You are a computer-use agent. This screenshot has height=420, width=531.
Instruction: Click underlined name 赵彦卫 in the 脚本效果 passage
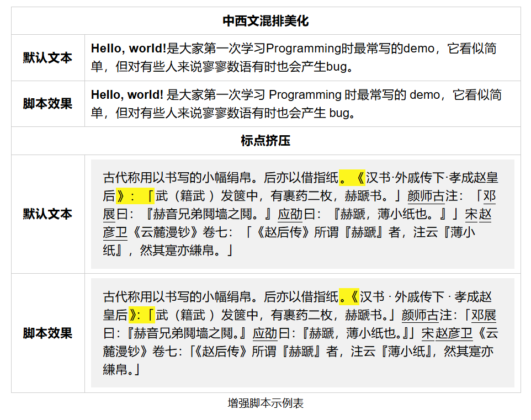[x=454, y=334]
